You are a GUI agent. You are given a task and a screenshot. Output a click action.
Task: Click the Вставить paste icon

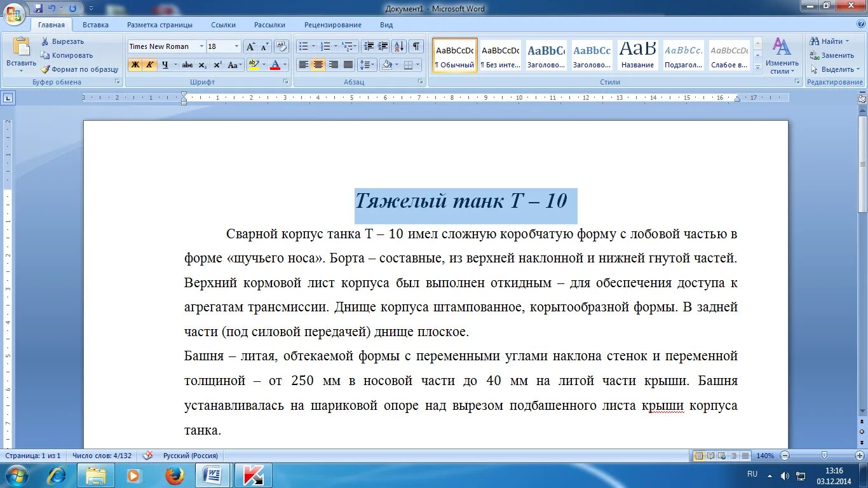(21, 46)
